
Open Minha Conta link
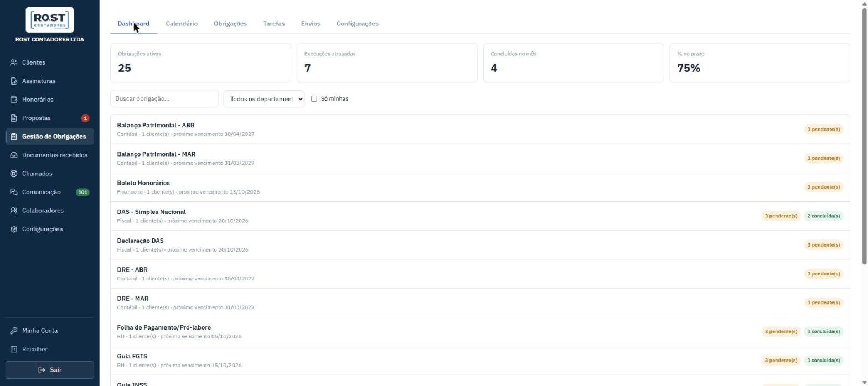pyautogui.click(x=50, y=331)
